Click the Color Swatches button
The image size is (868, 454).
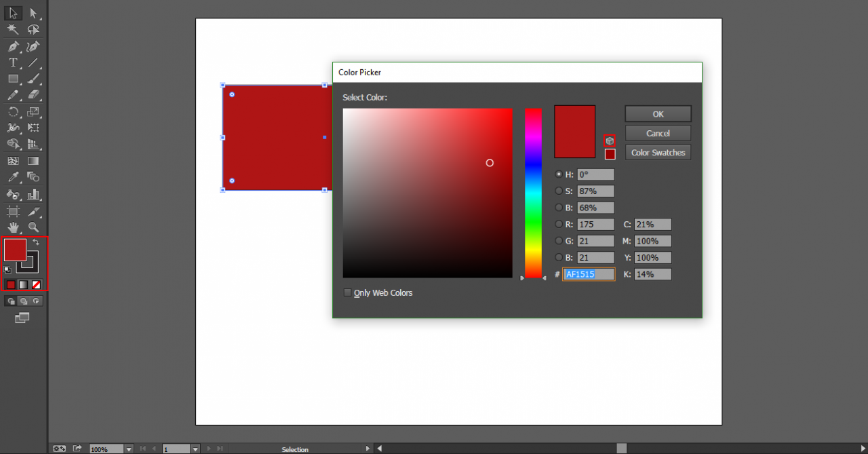coord(658,153)
